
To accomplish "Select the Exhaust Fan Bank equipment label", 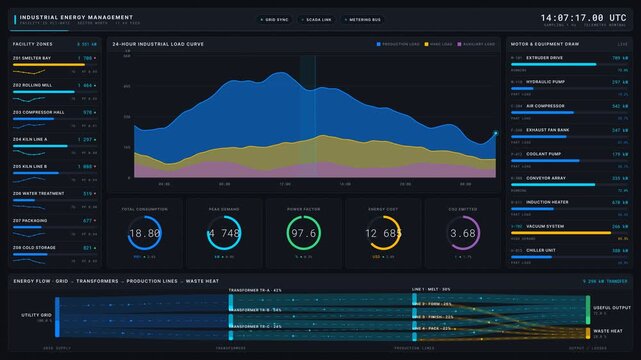I will 547,130.
